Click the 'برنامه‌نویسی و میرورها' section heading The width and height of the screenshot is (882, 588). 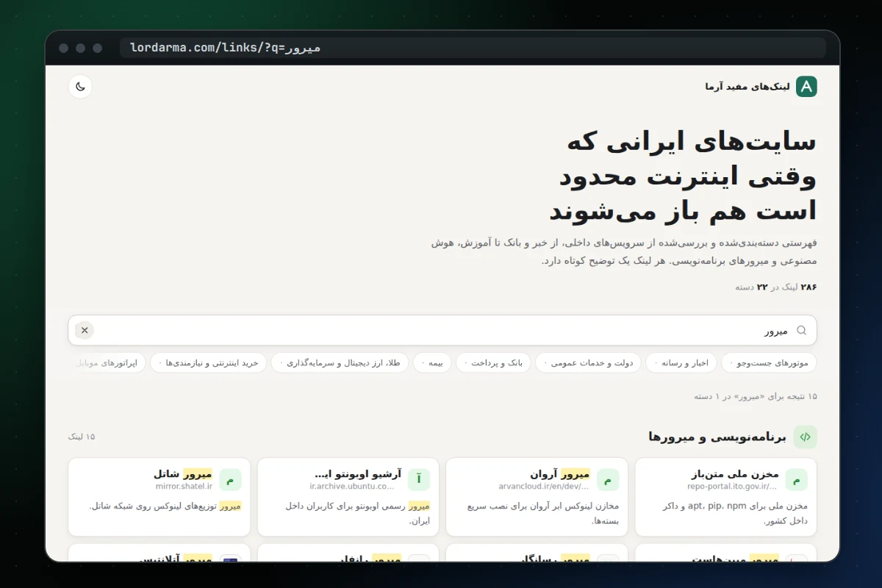717,437
